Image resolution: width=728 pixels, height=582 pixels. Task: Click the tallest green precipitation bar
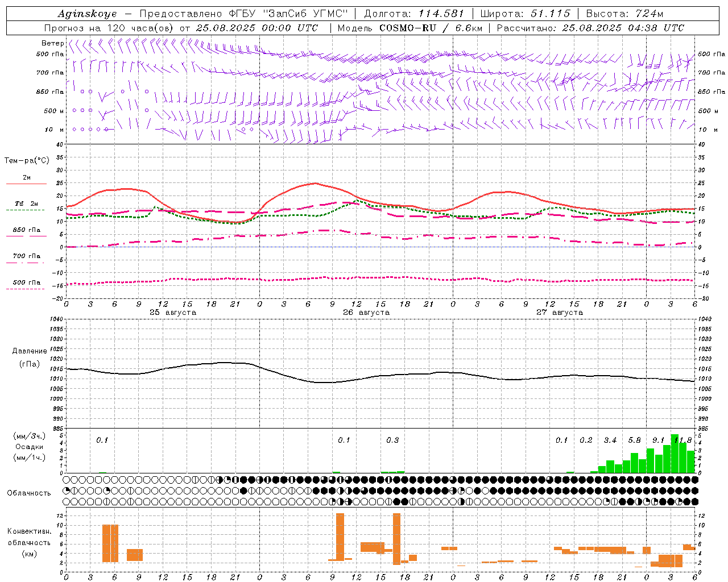(675, 454)
